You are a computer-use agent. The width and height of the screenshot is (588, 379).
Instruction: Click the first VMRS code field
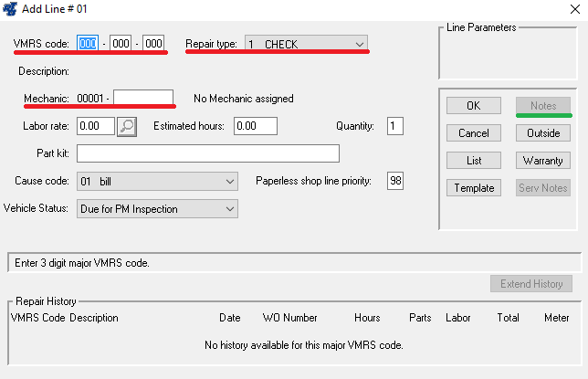pos(89,44)
